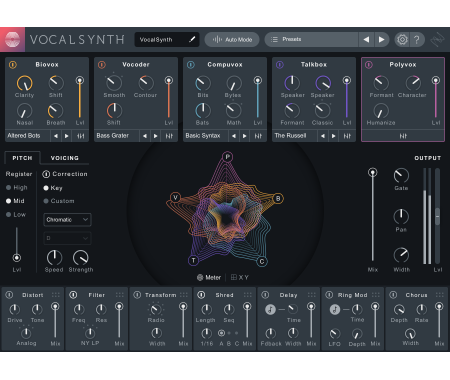The height and width of the screenshot is (380, 450).
Task: Grab the Distort module drag handle dots
Action: click(x=56, y=295)
